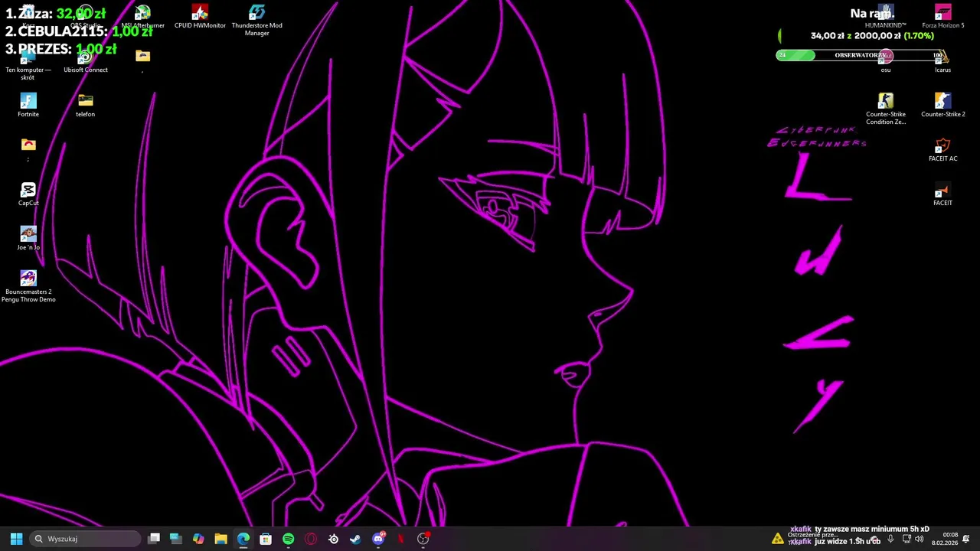Open the clock and calendar showing 00:08
980x551 pixels.
pyautogui.click(x=945, y=539)
